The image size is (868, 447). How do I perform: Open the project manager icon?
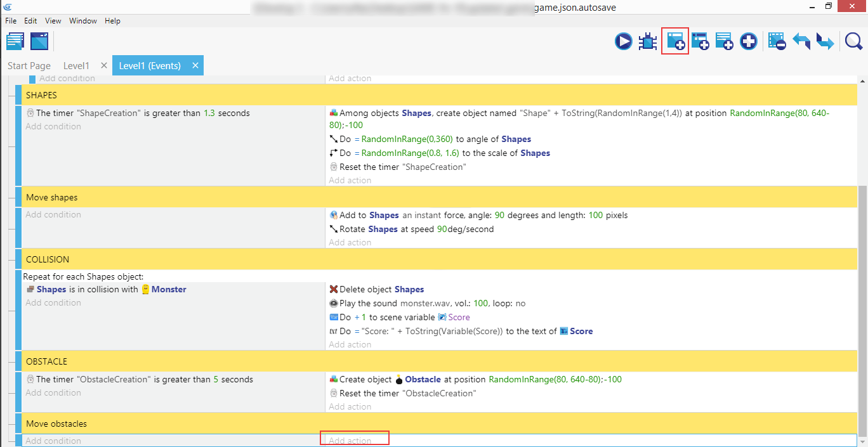click(15, 42)
